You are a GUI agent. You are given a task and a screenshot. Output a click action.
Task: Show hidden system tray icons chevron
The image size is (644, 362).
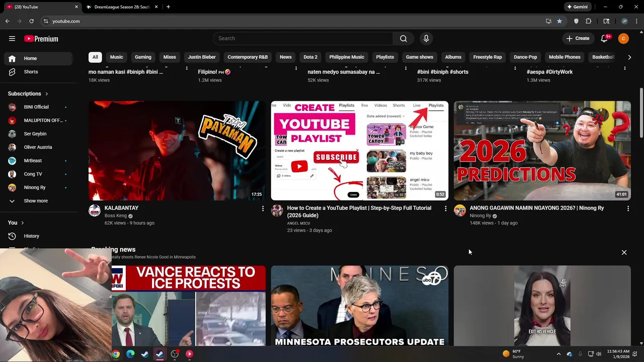tap(558, 354)
